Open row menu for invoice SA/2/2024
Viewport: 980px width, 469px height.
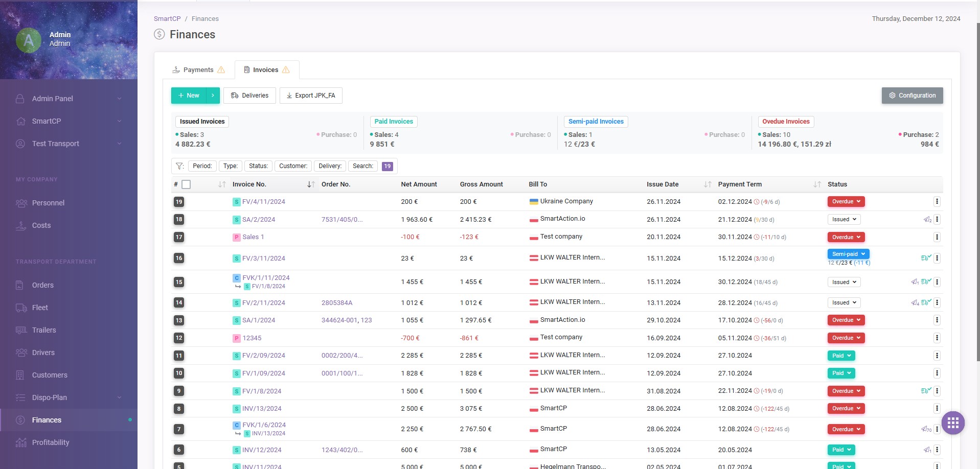[937, 219]
